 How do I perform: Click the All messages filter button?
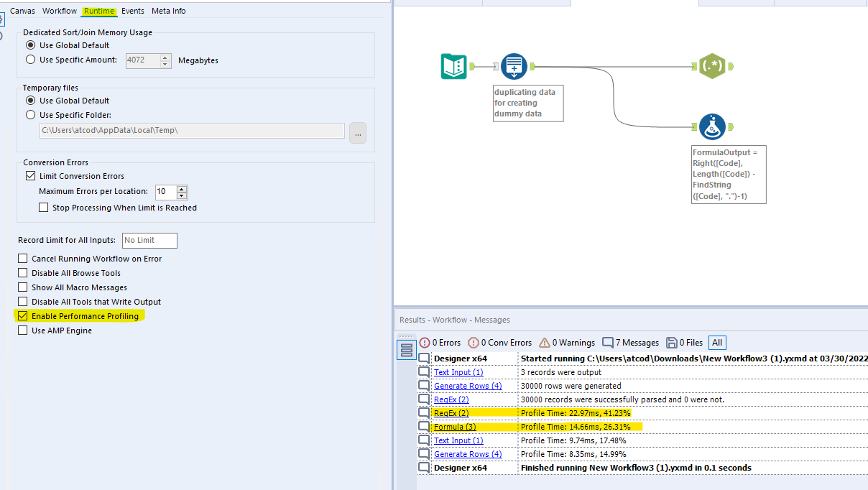coord(716,343)
